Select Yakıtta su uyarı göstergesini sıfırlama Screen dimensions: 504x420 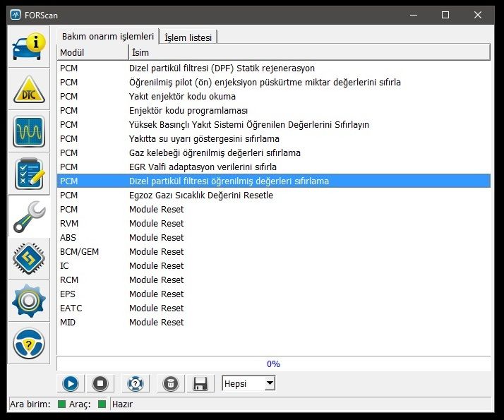tap(274, 139)
